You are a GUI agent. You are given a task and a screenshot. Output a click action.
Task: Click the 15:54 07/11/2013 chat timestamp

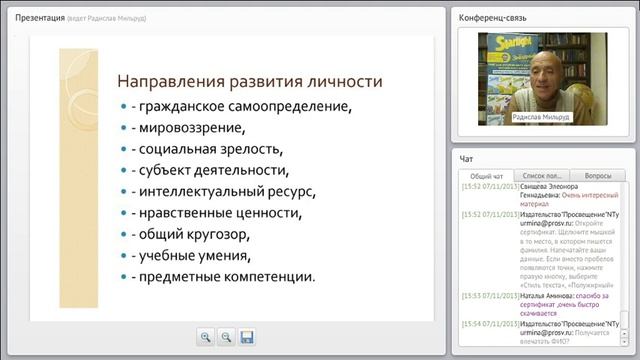(490, 324)
